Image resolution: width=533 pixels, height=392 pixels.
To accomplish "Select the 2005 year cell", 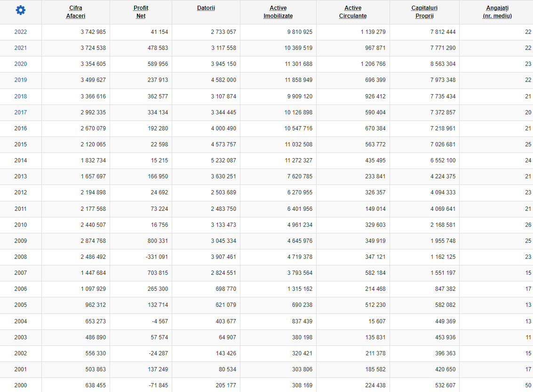I will click(20, 304).
